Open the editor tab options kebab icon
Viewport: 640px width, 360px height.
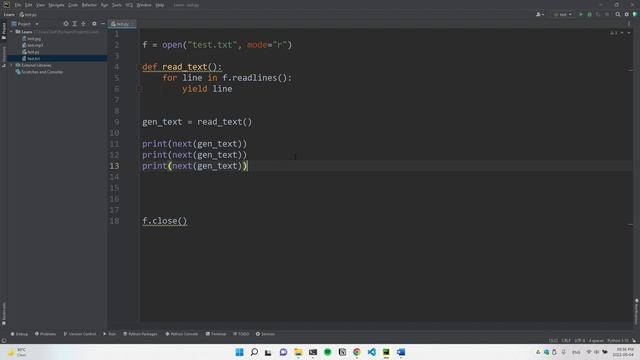coord(629,24)
